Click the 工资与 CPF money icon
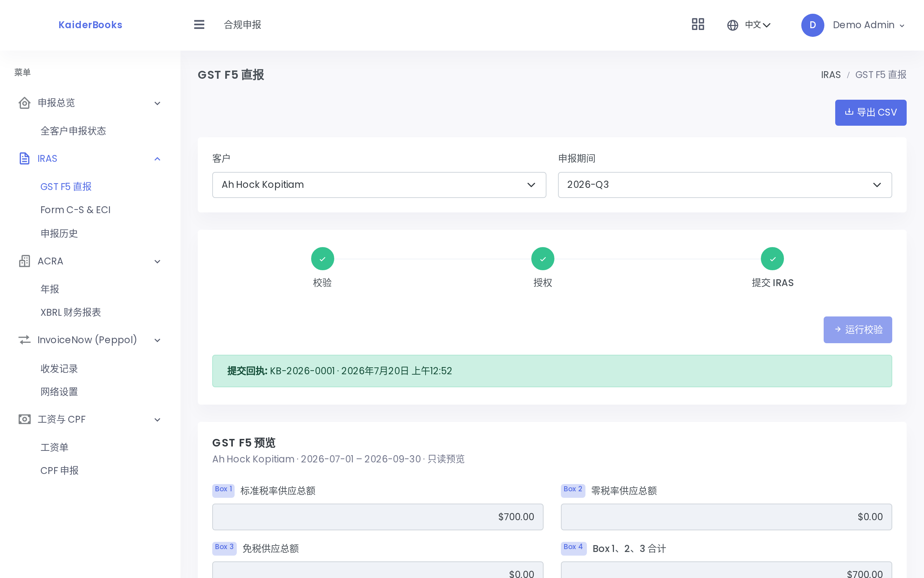The width and height of the screenshot is (924, 578). click(25, 419)
